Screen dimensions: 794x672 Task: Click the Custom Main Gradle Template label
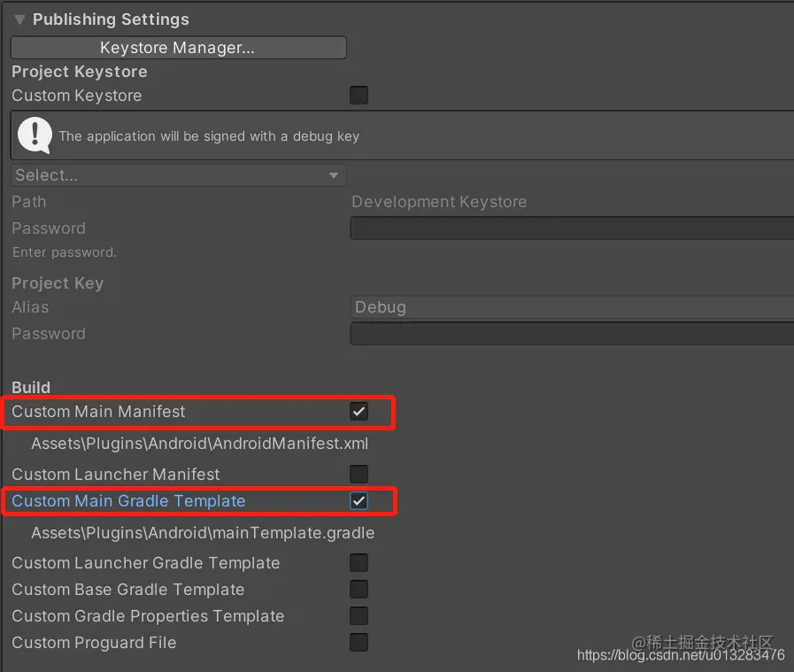click(128, 501)
